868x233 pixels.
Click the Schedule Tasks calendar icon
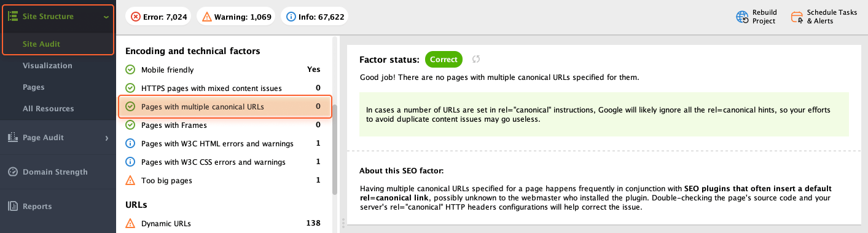click(x=797, y=17)
